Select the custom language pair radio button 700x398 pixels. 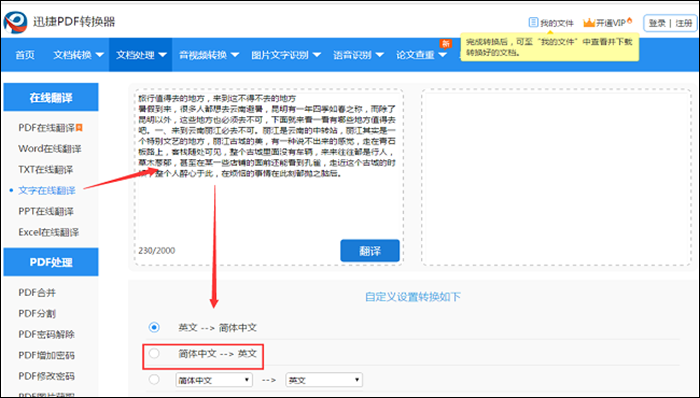[154, 380]
